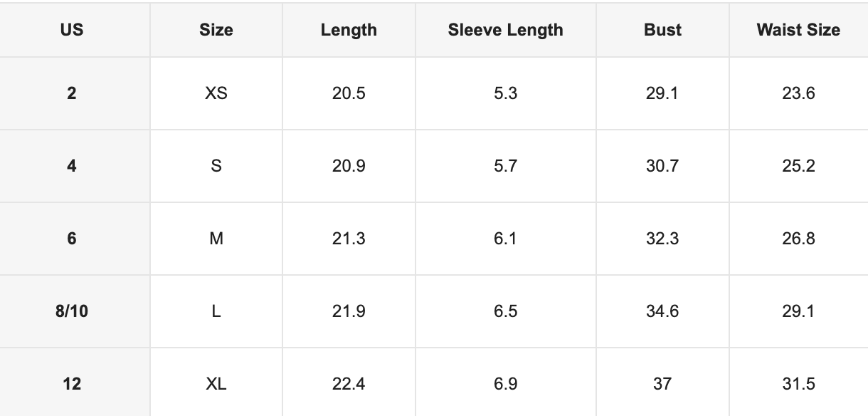Select US size 12 cell

tap(72, 384)
